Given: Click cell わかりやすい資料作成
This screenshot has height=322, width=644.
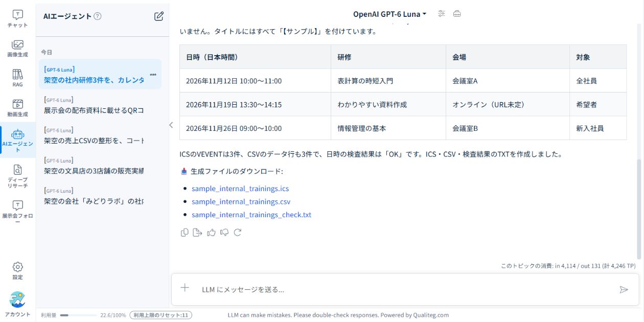Looking at the screenshot, I should 388,104.
